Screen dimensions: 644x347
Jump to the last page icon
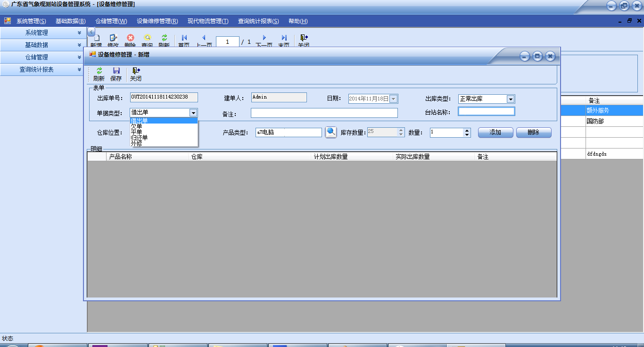[284, 38]
